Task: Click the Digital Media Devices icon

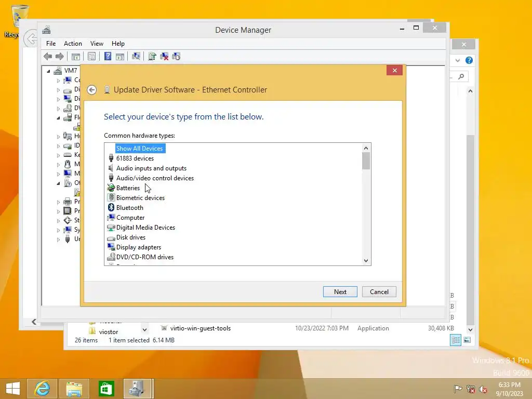Action: pyautogui.click(x=111, y=228)
